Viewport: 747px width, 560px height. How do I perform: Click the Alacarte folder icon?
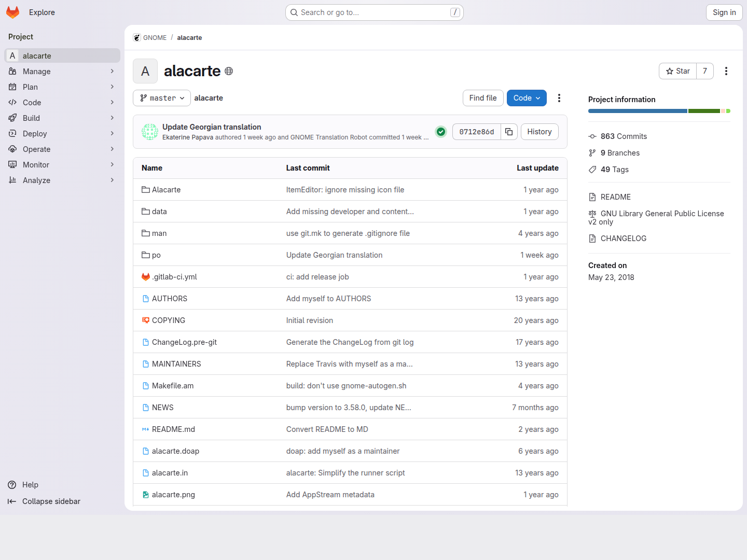(146, 190)
